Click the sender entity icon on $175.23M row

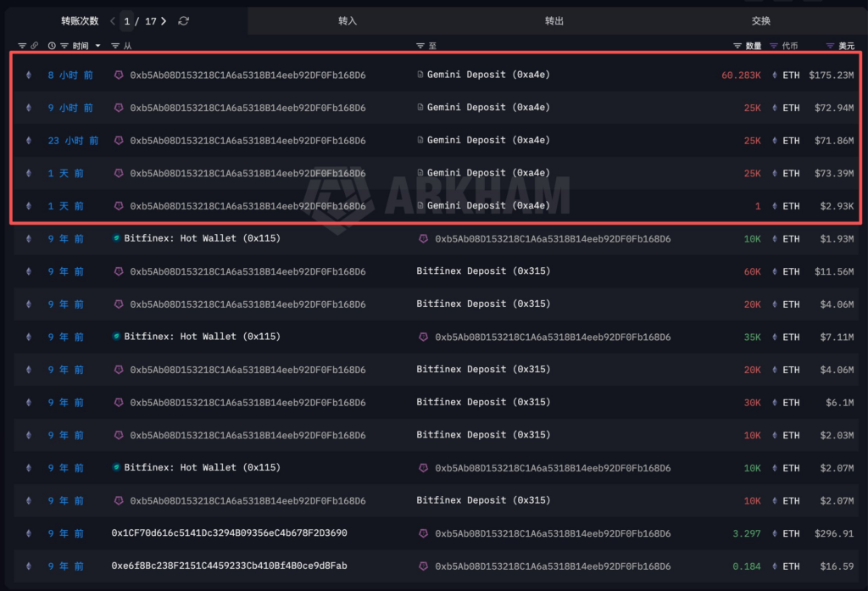[119, 75]
